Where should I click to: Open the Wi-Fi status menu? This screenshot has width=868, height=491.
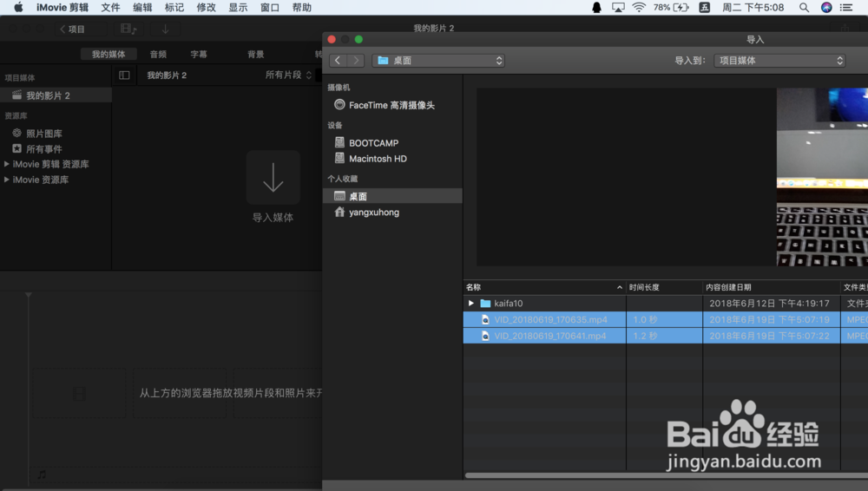pos(639,7)
